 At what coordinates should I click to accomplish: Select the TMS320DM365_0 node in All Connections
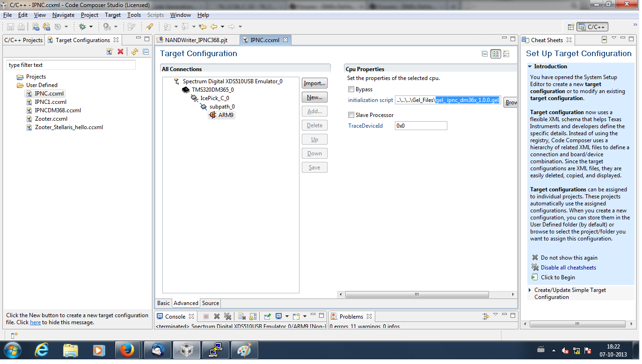click(212, 90)
